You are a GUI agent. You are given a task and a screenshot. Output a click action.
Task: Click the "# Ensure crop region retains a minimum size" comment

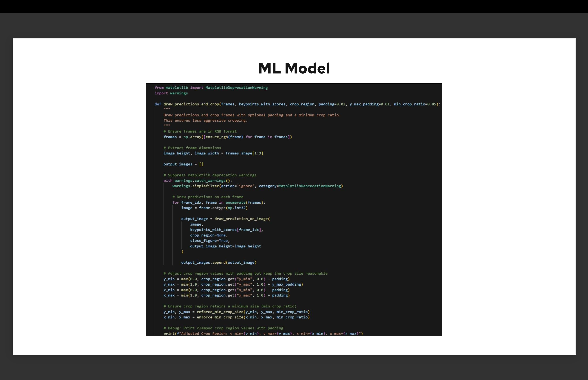coord(230,306)
